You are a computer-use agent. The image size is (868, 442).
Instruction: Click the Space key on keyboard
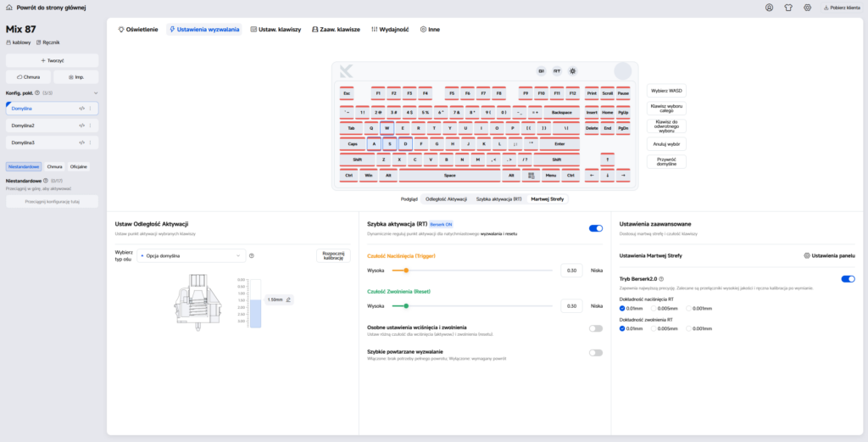449,175
